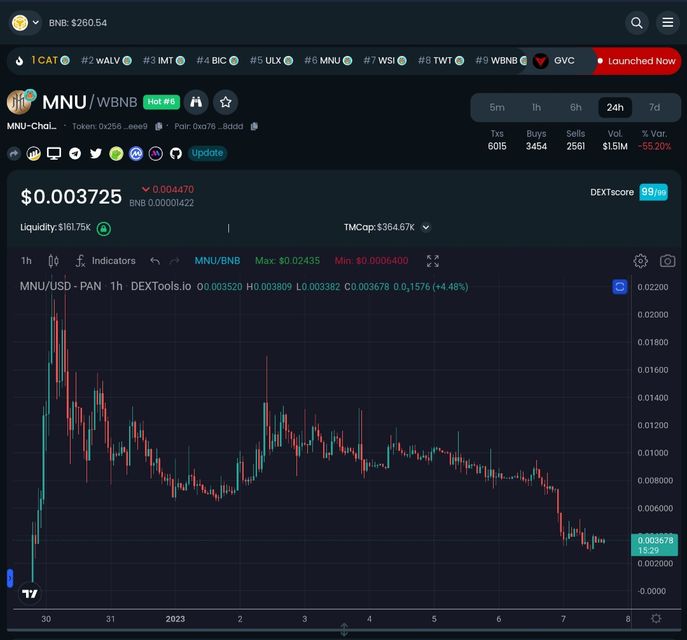Open the time axis settings gear
Viewport: 687px width, 640px height.
point(656,619)
